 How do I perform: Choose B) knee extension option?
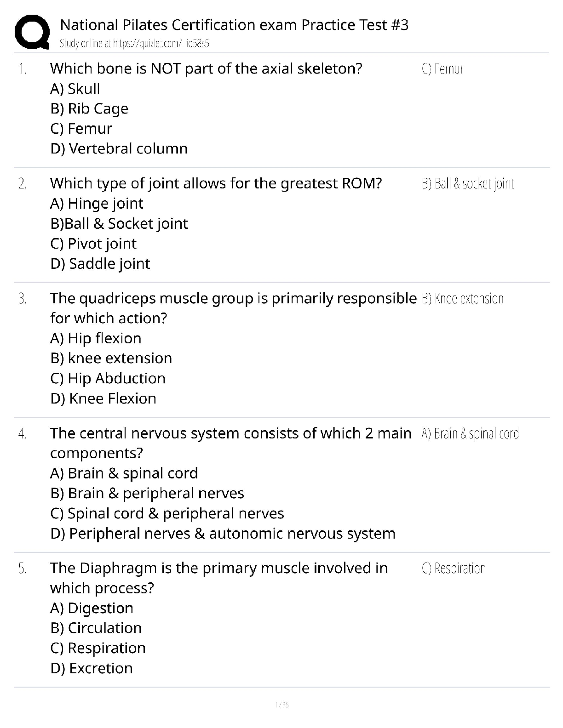111,358
